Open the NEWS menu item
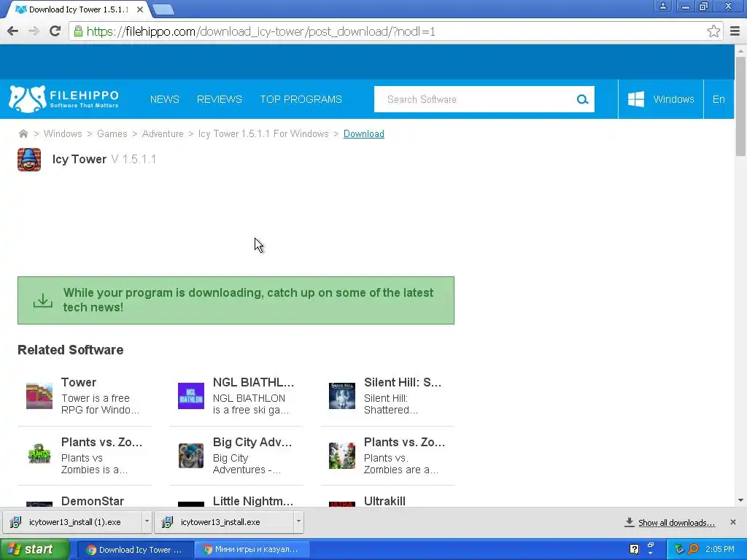This screenshot has width=747, height=560. [x=164, y=99]
